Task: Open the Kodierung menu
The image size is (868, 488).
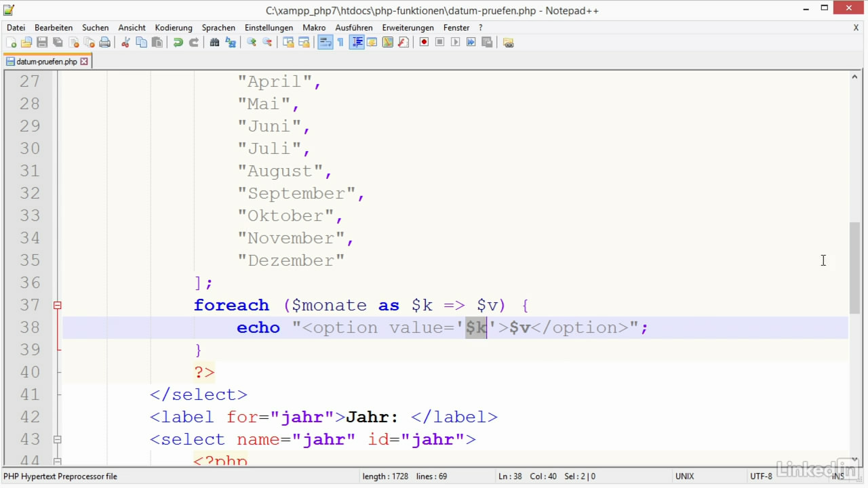Action: (174, 28)
